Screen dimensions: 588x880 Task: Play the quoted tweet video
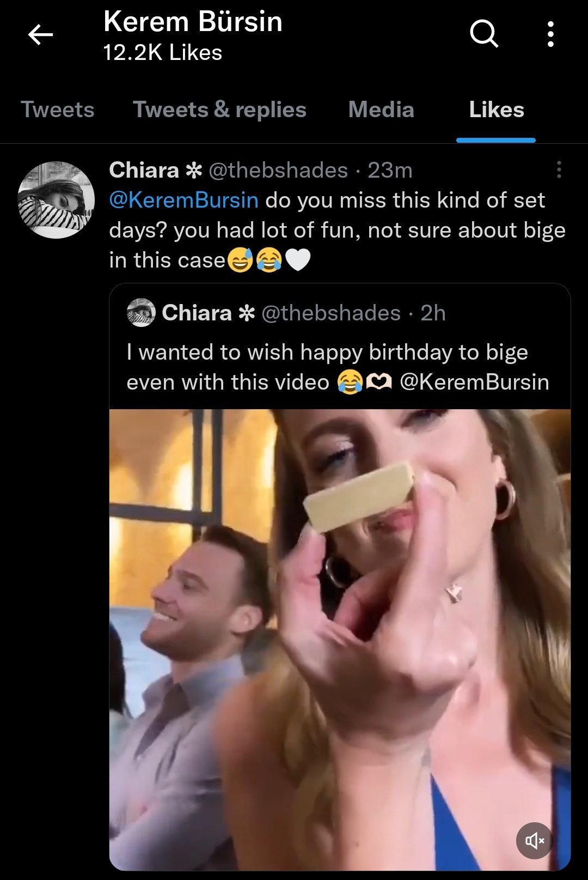click(x=340, y=638)
